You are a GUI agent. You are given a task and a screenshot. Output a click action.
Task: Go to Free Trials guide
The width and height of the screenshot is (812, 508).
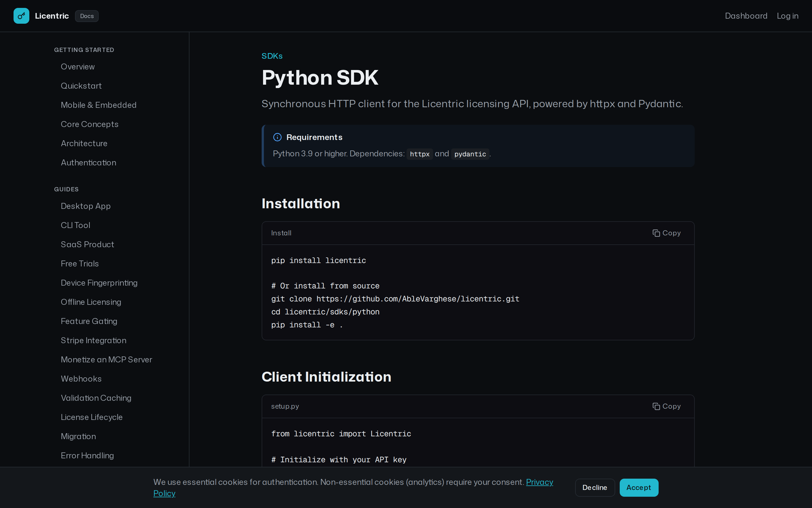pos(80,264)
